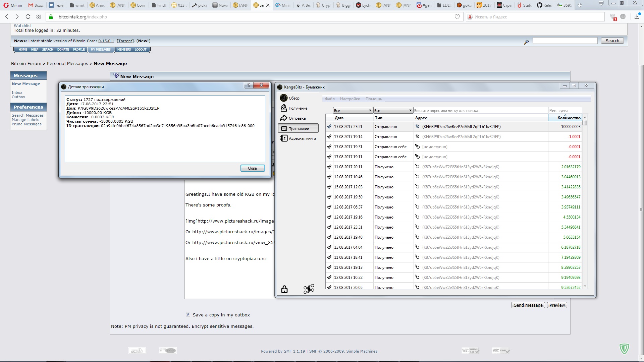The width and height of the screenshot is (644, 362).
Task: Open new browser tab with plus icon
Action: click(x=580, y=5)
